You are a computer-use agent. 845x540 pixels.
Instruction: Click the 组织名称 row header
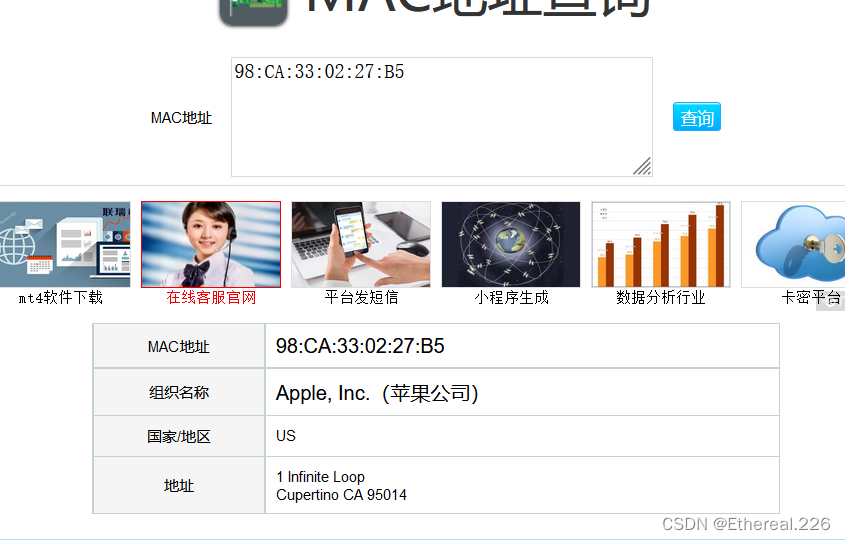coord(179,392)
